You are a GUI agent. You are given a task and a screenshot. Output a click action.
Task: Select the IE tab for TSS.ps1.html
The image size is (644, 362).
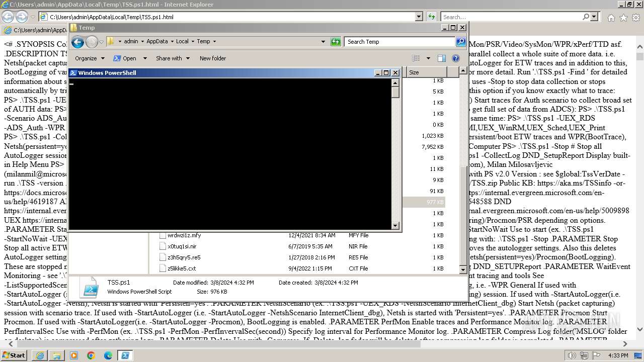pyautogui.click(x=35, y=30)
